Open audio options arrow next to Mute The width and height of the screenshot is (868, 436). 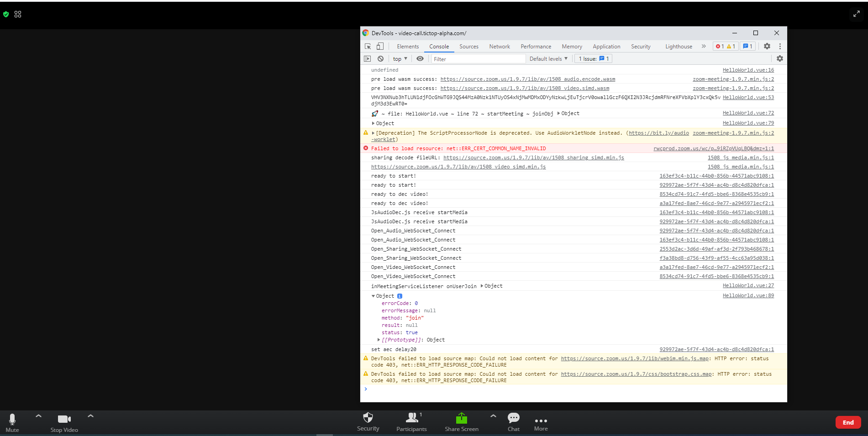(x=38, y=416)
